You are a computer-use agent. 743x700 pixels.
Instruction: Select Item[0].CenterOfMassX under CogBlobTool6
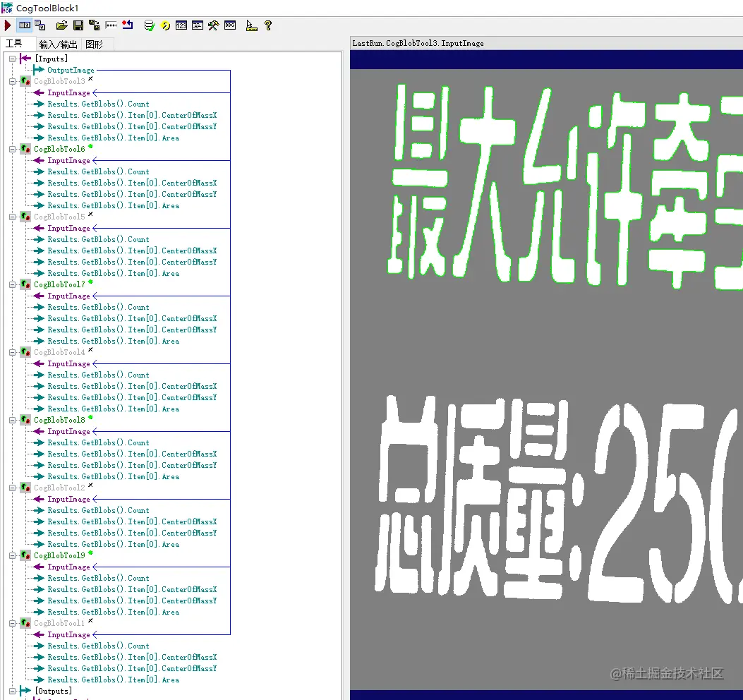click(132, 183)
